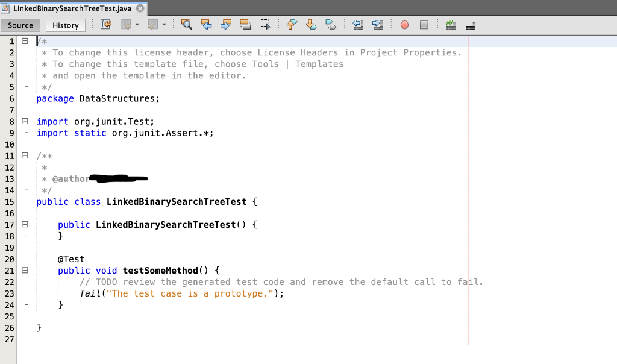Start macro recording red circle
Viewport: 617px width, 364px height.
(404, 25)
